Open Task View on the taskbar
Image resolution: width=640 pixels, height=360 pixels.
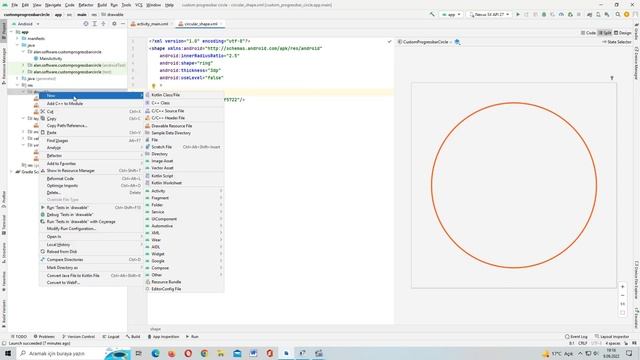pos(139,353)
